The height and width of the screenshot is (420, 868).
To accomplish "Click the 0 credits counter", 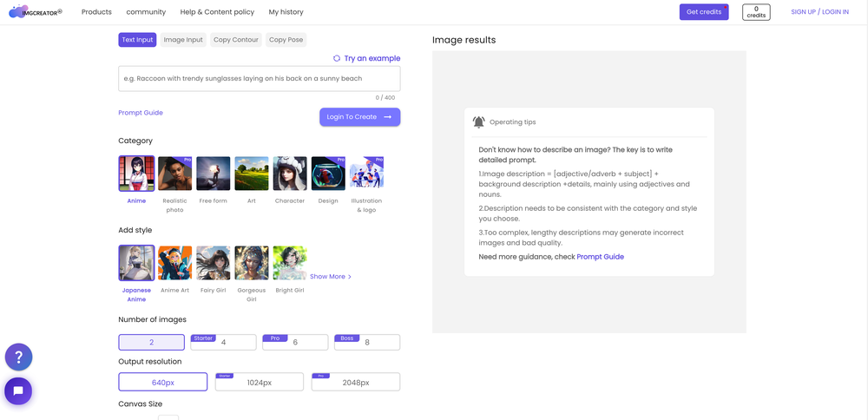I will tap(756, 11).
